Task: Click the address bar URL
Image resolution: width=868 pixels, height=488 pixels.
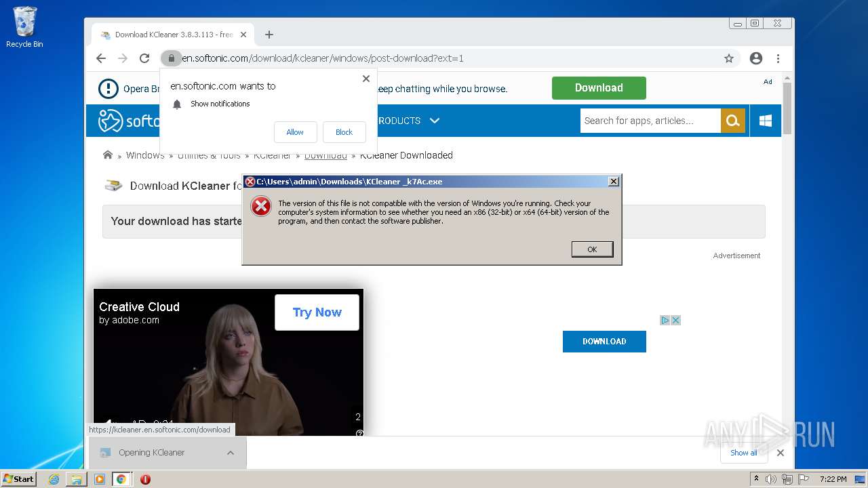Action: (323, 58)
